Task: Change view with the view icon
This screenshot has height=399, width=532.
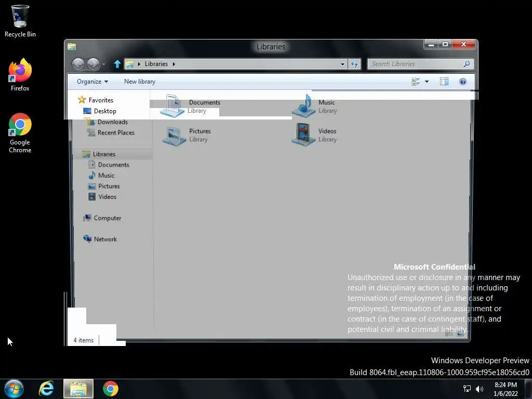Action: click(x=416, y=82)
